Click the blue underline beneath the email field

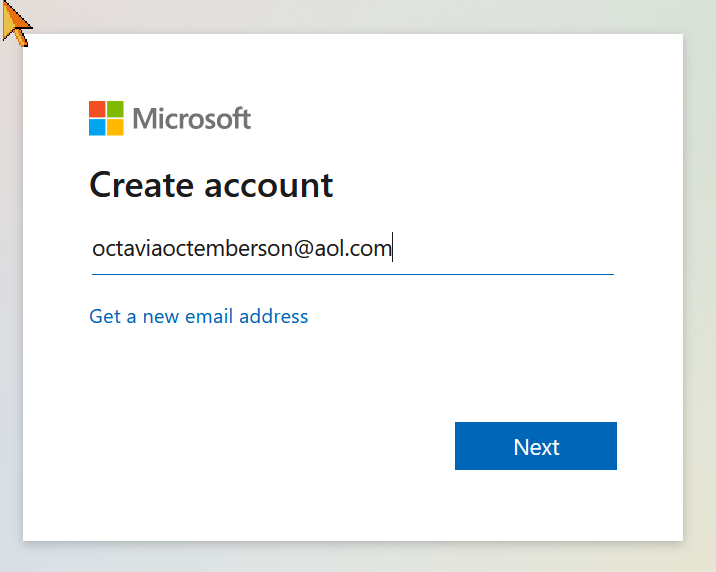(353, 274)
